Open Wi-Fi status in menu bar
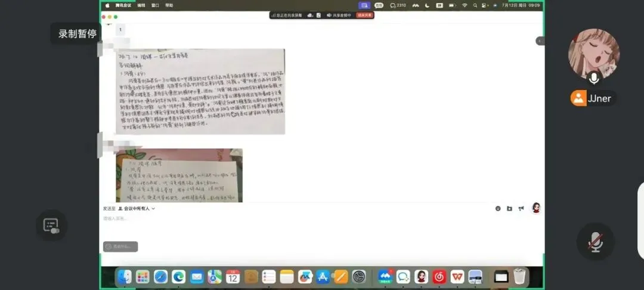 [465, 5]
